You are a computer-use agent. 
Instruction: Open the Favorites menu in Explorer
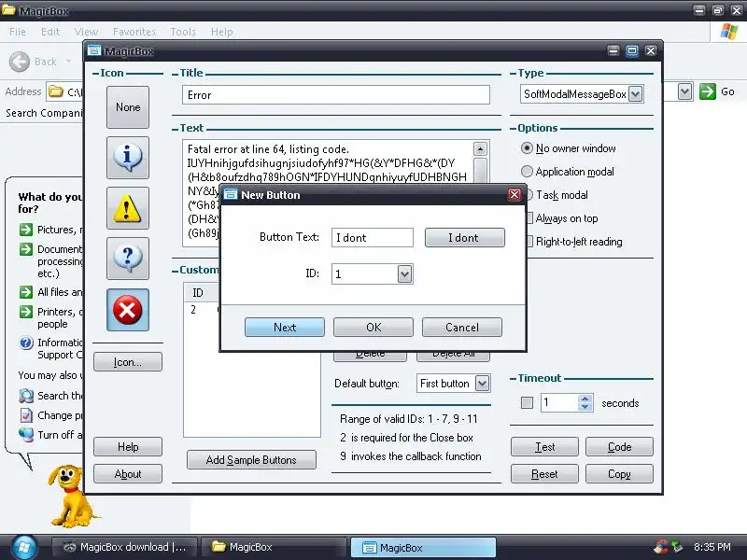(x=134, y=32)
